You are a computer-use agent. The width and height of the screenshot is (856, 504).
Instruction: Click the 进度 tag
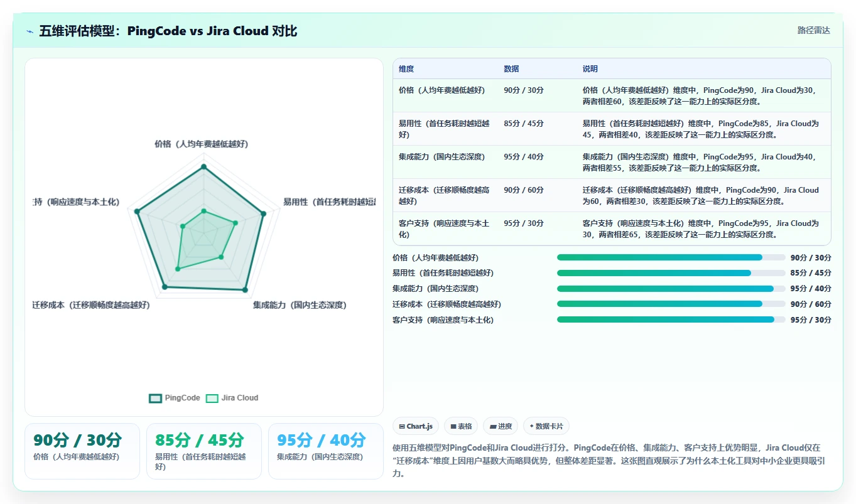(x=501, y=426)
